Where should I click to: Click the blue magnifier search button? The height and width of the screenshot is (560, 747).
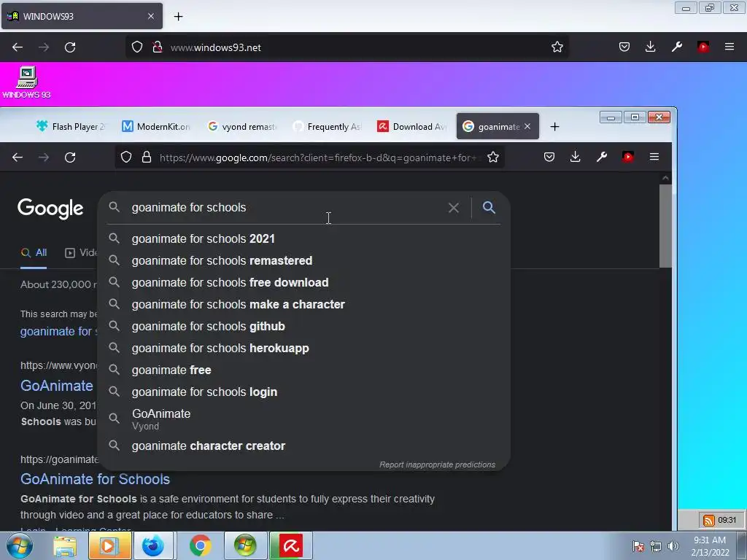pos(489,207)
